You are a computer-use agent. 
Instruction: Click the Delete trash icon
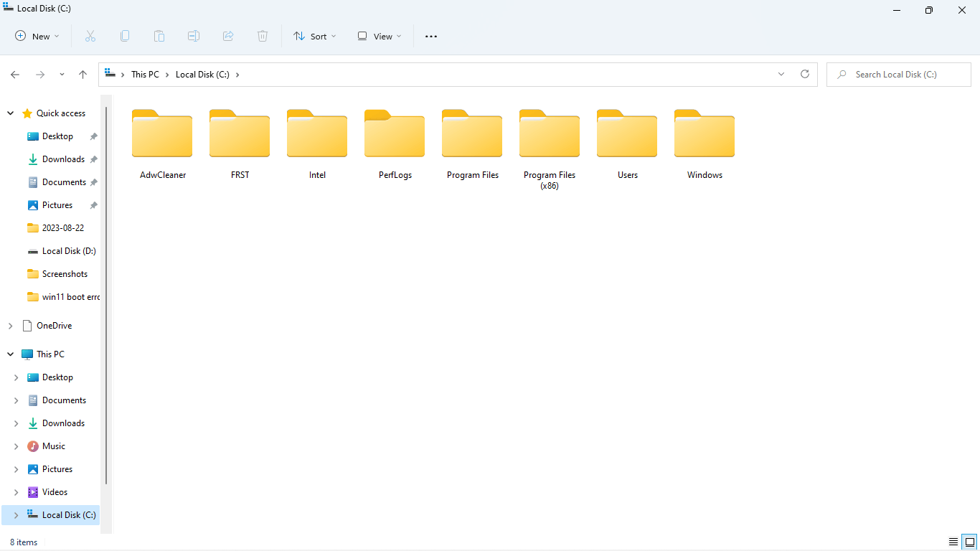tap(263, 36)
